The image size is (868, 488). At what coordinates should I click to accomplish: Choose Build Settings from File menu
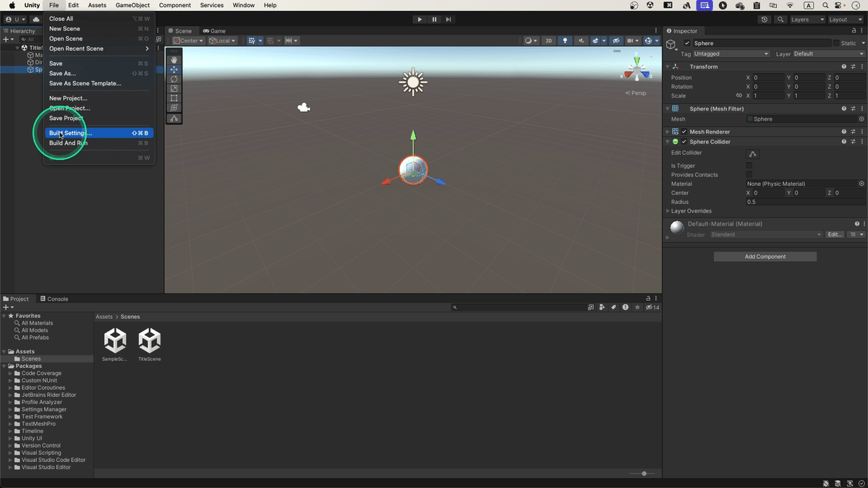click(x=98, y=133)
